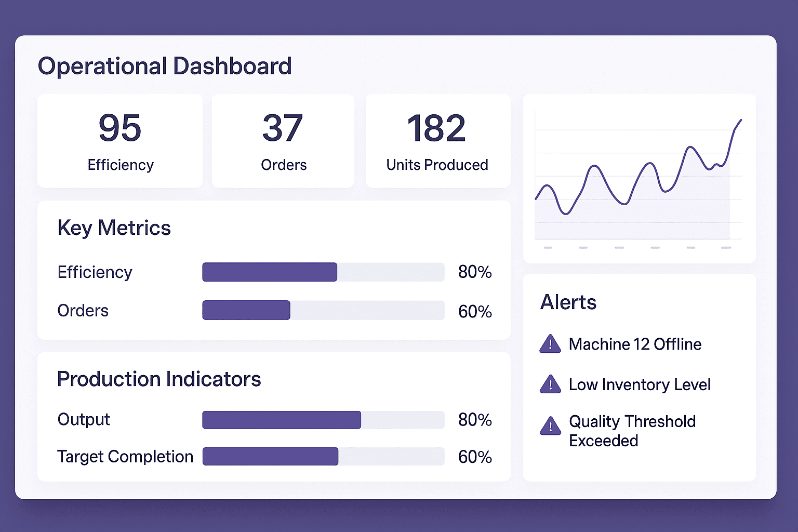Image resolution: width=798 pixels, height=532 pixels.
Task: Select the Operational Dashboard title
Action: click(165, 66)
